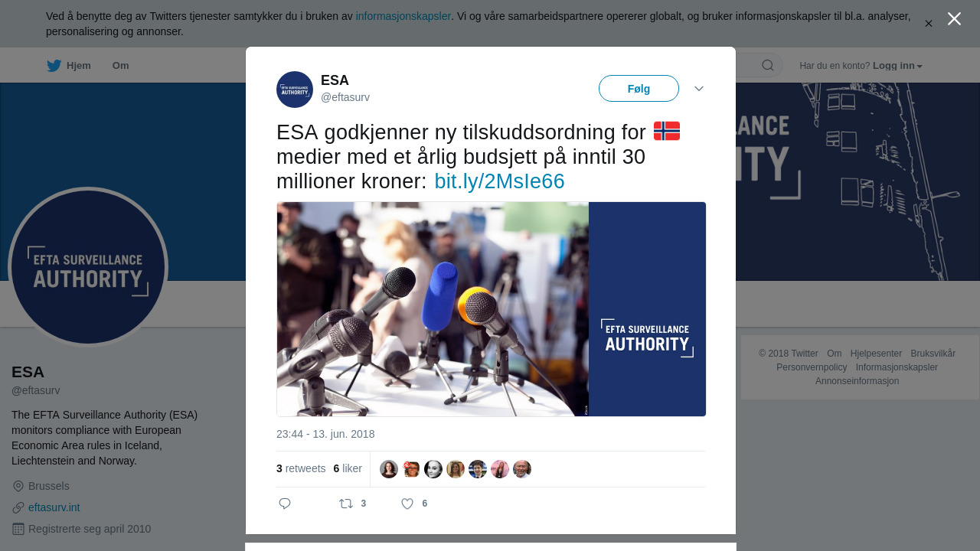Click the last liker's avatar
Screen dimensions: 980x551
(x=522, y=469)
